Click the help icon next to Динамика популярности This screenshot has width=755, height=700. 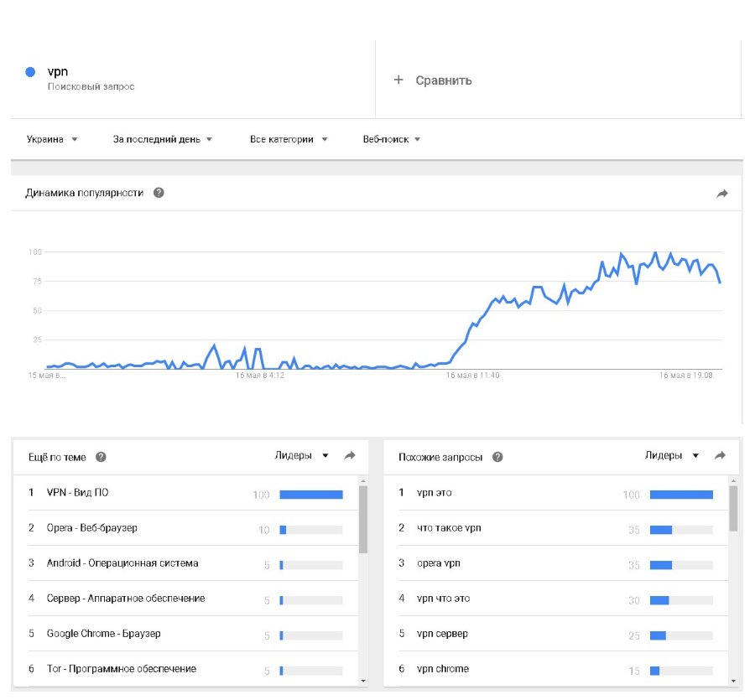(x=159, y=193)
